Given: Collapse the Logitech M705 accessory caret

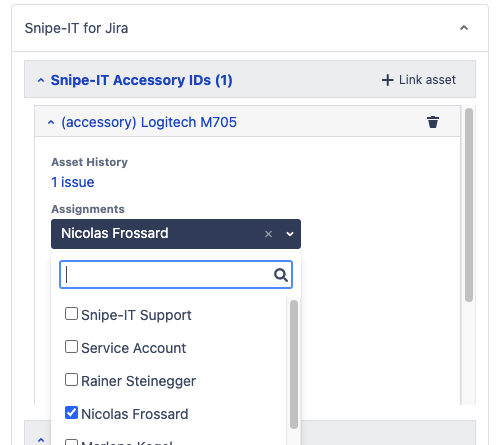Looking at the screenshot, I should 51,123.
